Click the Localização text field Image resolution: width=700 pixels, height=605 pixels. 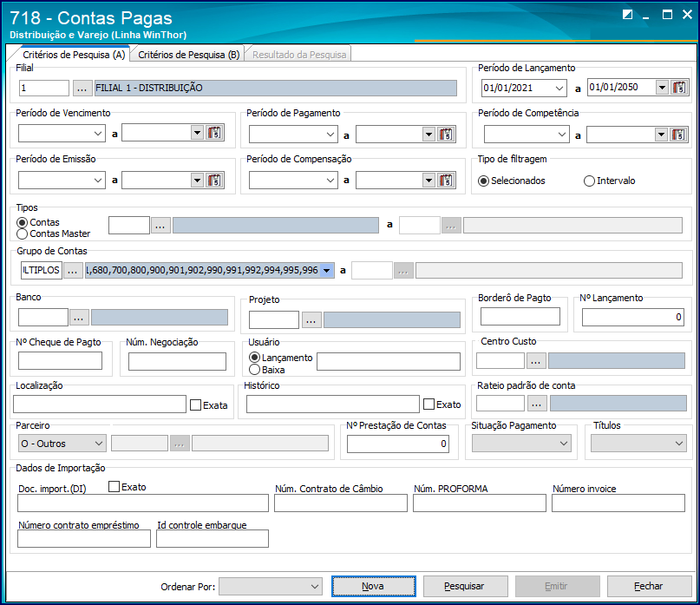[x=100, y=404]
